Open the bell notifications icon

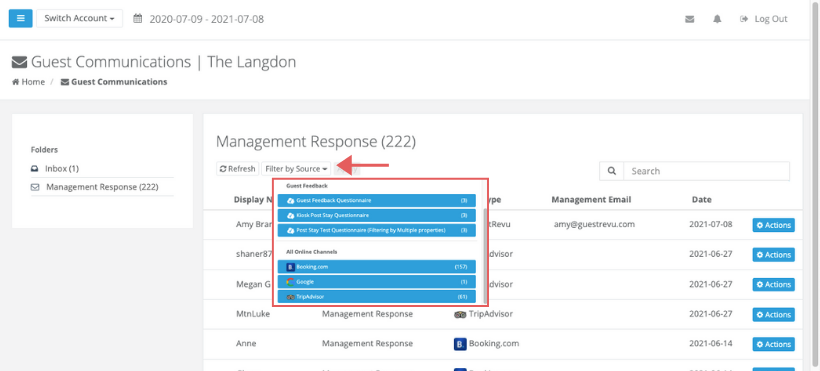click(717, 19)
